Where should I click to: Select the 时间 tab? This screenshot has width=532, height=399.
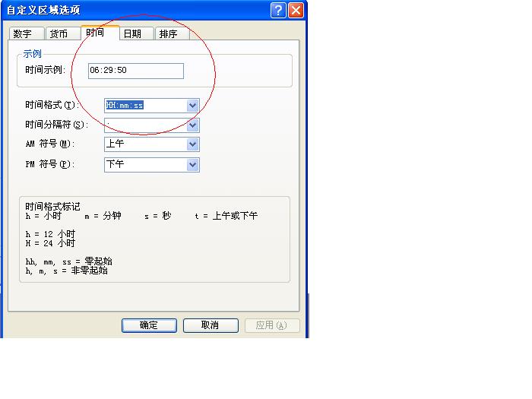coord(95,33)
